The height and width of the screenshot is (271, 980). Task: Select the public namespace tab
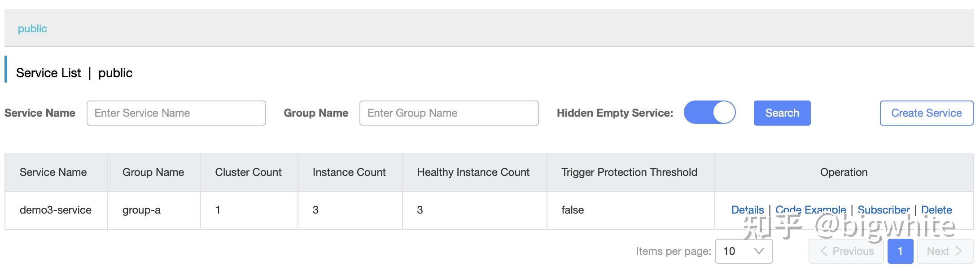[x=32, y=29]
